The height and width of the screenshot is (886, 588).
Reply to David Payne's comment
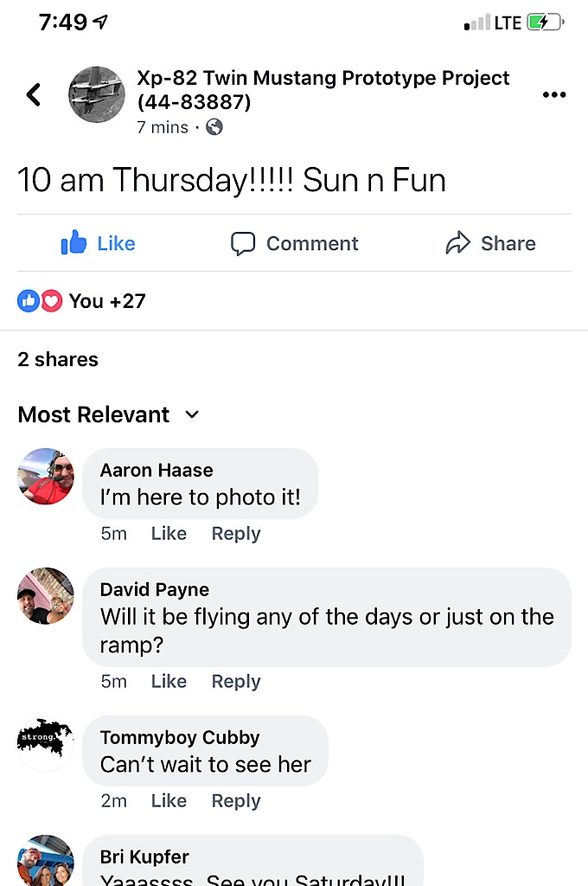236,682
